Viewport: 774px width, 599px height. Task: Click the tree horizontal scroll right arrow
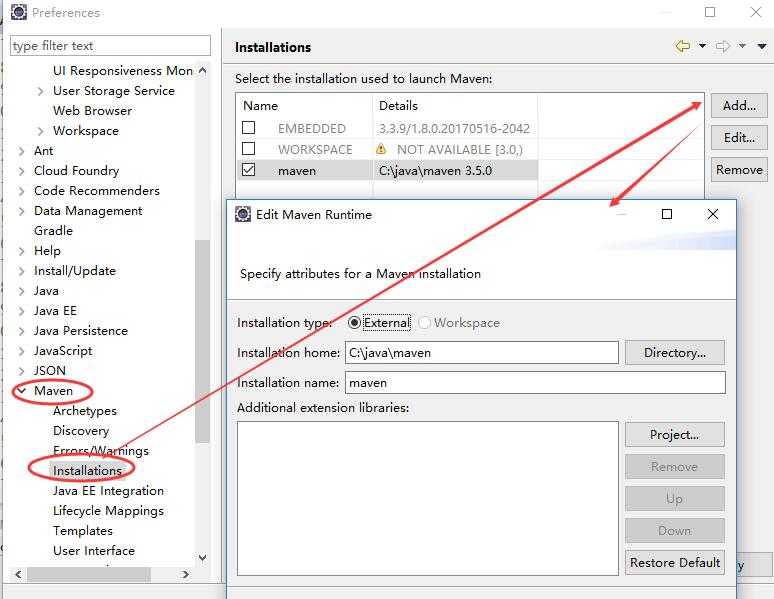[x=186, y=574]
